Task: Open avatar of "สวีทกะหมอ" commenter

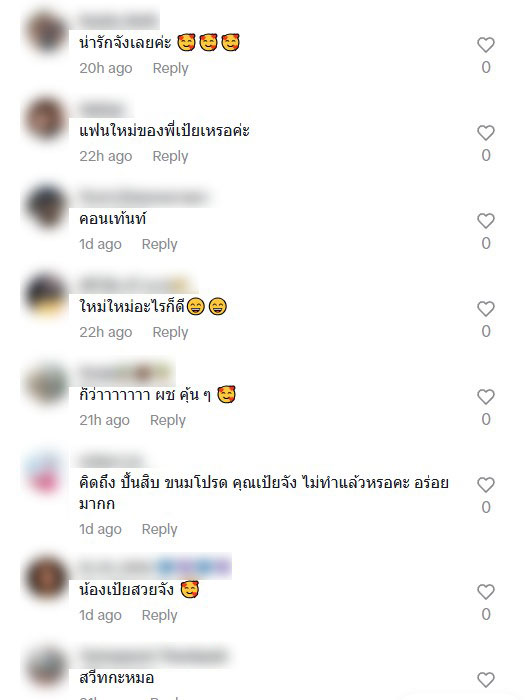Action: click(46, 667)
